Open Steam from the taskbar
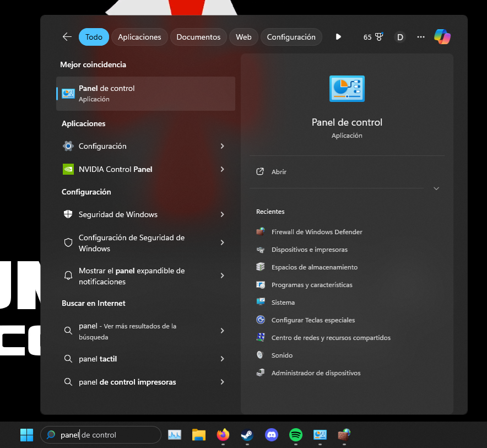Screen dimensions: 487x448 click(x=247, y=435)
